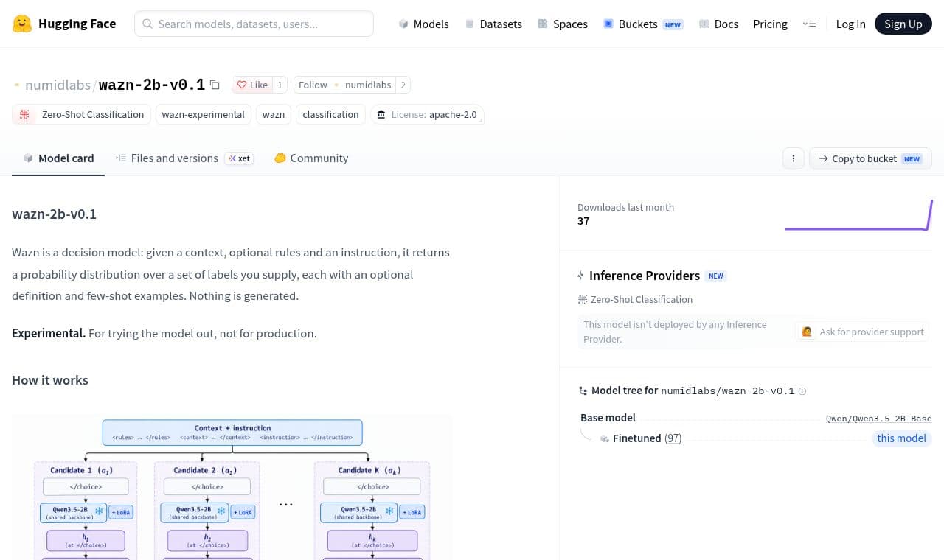The height and width of the screenshot is (560, 944).
Task: Click the model tree info icon
Action: [x=802, y=391]
